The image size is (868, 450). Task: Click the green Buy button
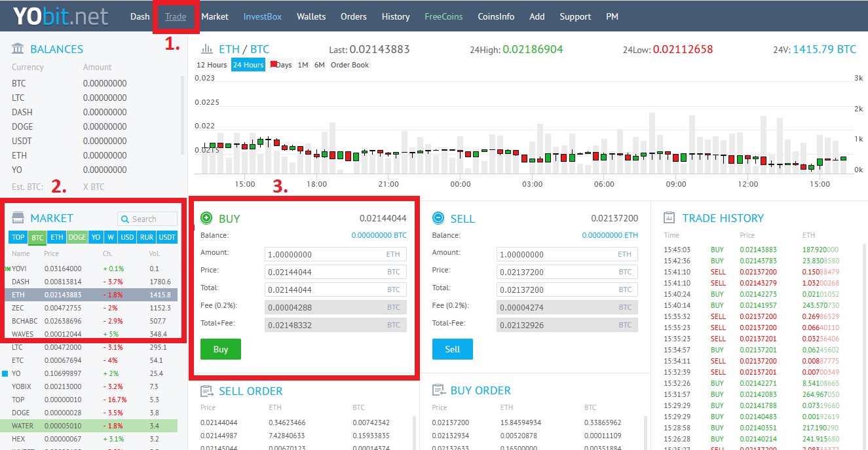pyautogui.click(x=221, y=349)
